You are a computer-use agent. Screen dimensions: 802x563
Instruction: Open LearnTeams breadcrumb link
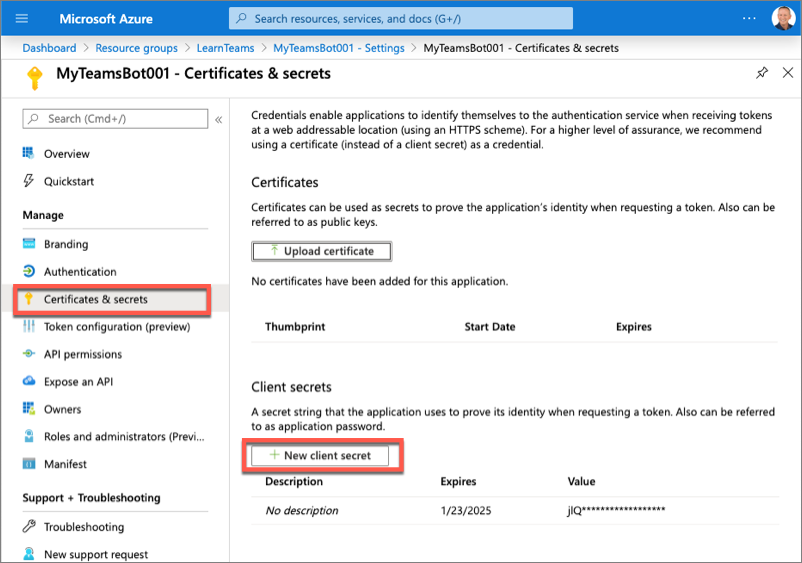(x=225, y=48)
